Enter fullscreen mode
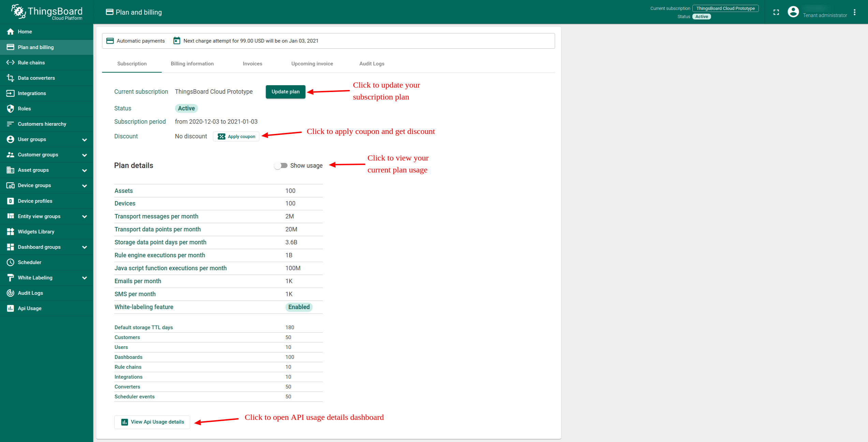 click(x=776, y=12)
